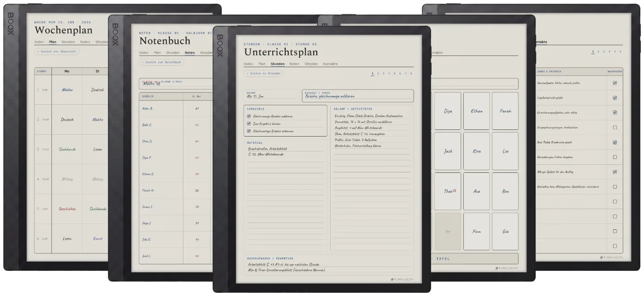
Task: Go to page 6 in Kontakte pagination
Action: tap(620, 51)
